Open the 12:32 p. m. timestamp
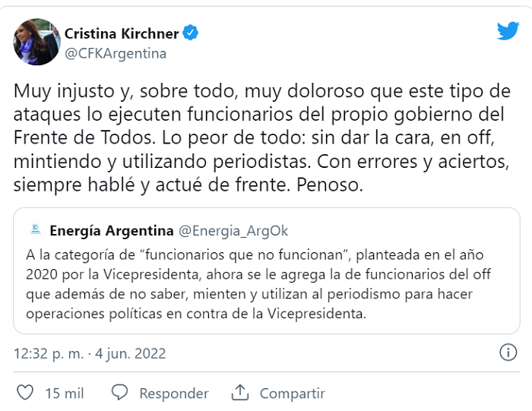The height and width of the screenshot is (411, 532). pos(49,353)
